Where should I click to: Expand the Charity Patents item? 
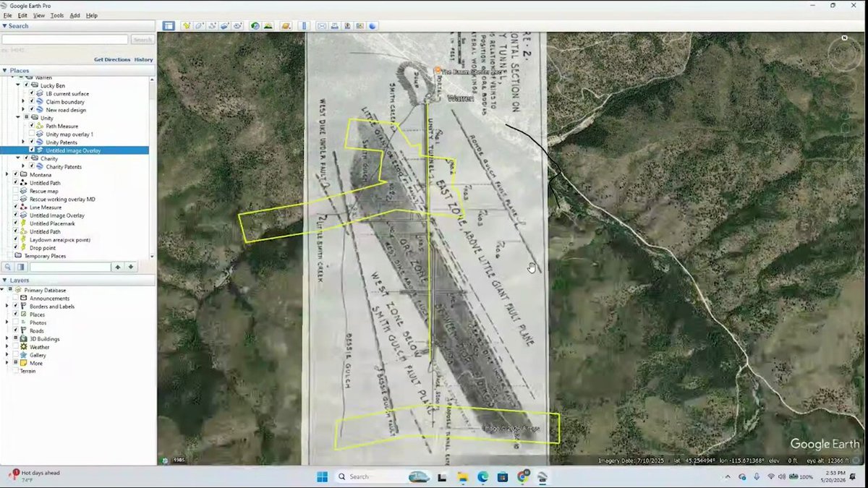click(x=24, y=166)
